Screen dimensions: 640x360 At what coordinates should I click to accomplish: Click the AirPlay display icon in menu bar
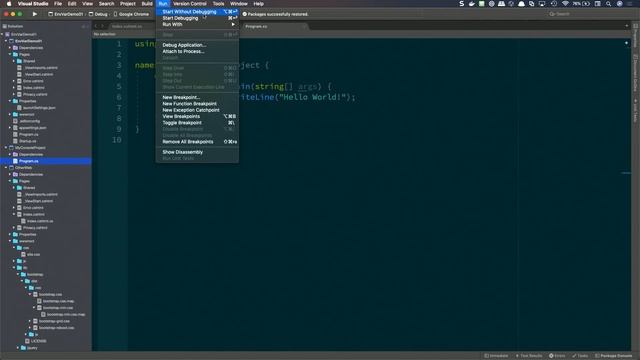[542, 4]
